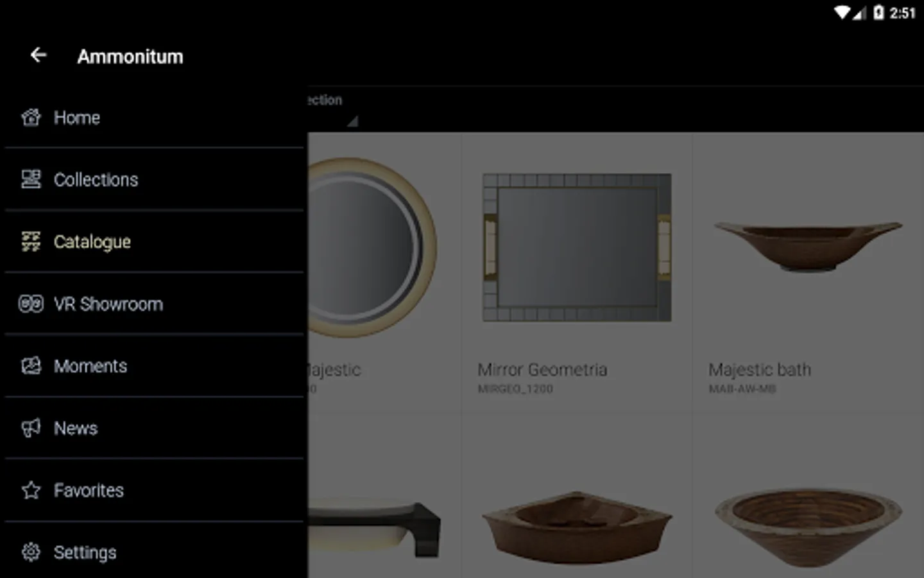Click the Favorites star icon

[31, 490]
